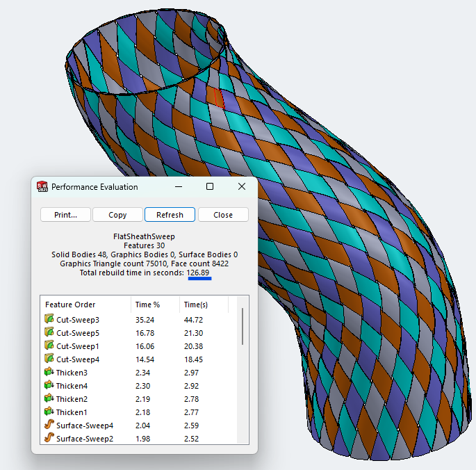Select the Thicken3 feature icon

coord(49,373)
